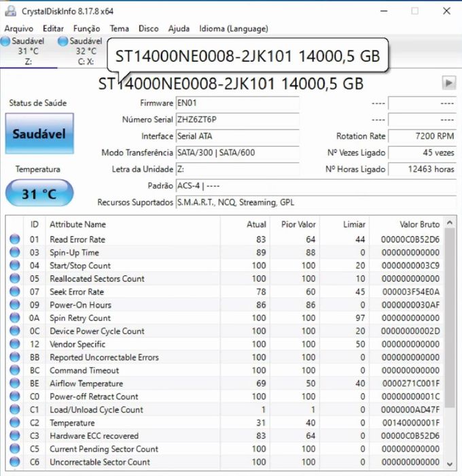Click the status orb for Load/Unload Cycle Count
Viewport: 462px width, 476px height.
(14, 409)
